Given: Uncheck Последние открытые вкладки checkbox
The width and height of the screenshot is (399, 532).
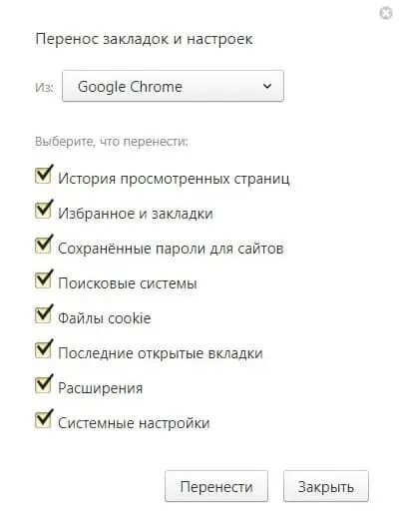Looking at the screenshot, I should [43, 350].
